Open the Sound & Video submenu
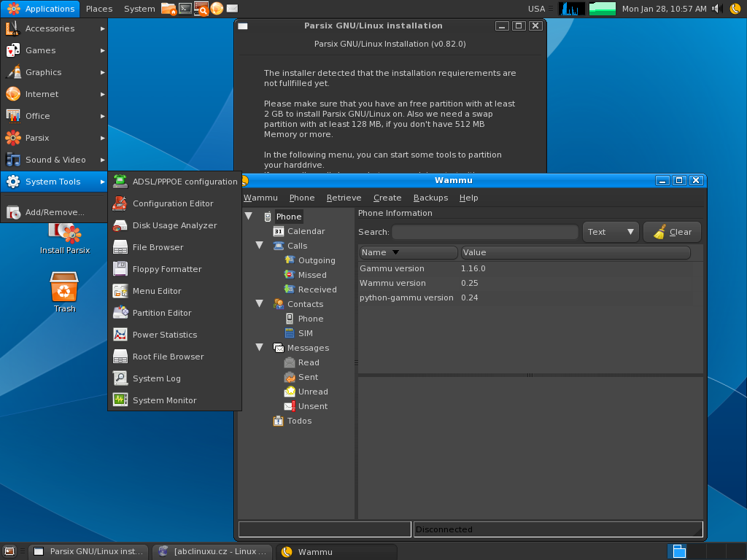 click(54, 160)
